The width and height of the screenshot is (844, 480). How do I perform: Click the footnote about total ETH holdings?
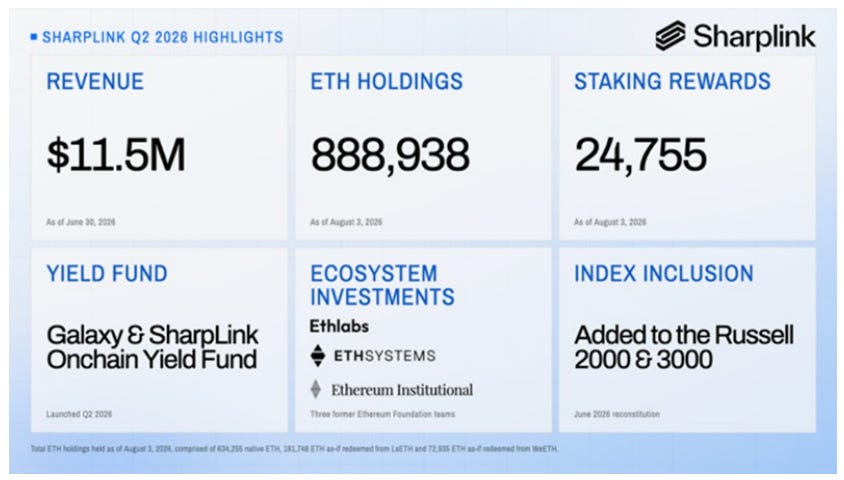point(294,448)
